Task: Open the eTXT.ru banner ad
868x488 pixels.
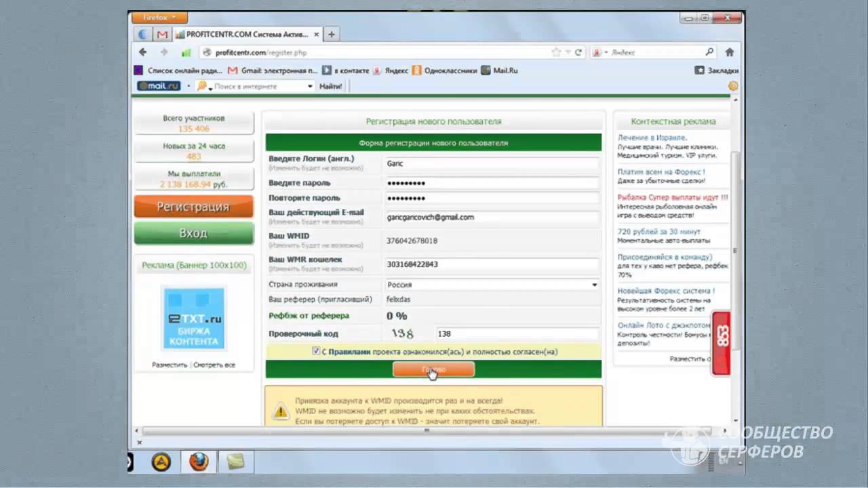Action: pyautogui.click(x=193, y=319)
